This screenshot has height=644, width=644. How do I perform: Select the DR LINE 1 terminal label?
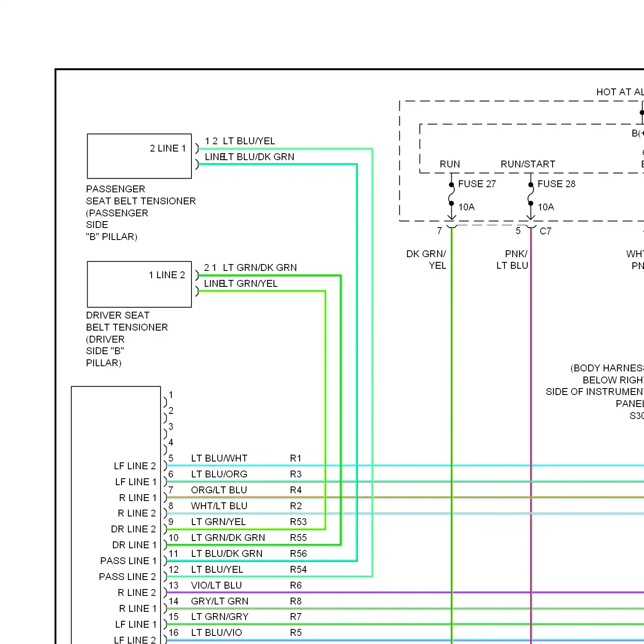(x=134, y=545)
